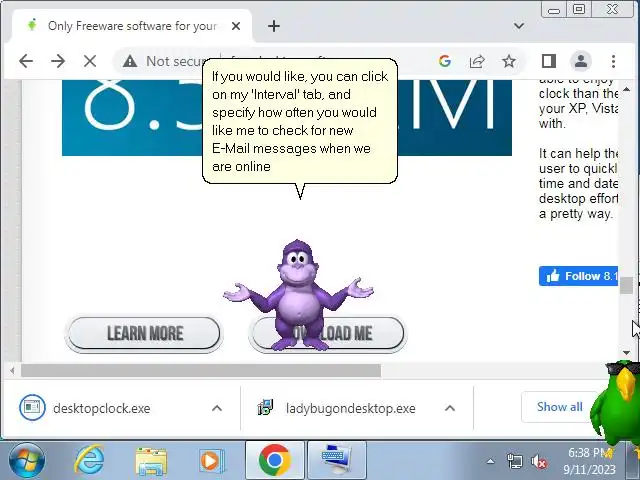Open the clock showing 9/11/2023
The width and height of the screenshot is (640, 480).
[x=589, y=461]
